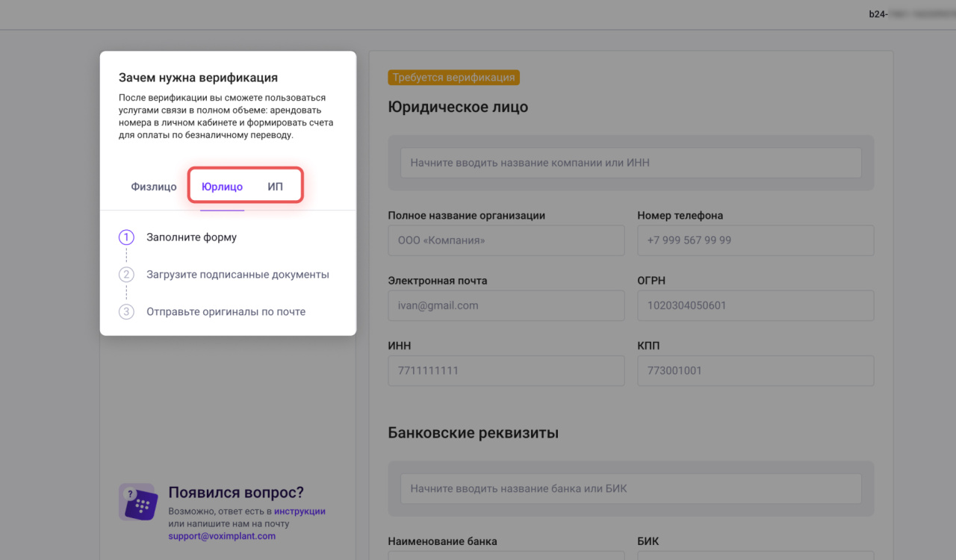Click the БИК field label
956x560 pixels.
pyautogui.click(x=648, y=541)
